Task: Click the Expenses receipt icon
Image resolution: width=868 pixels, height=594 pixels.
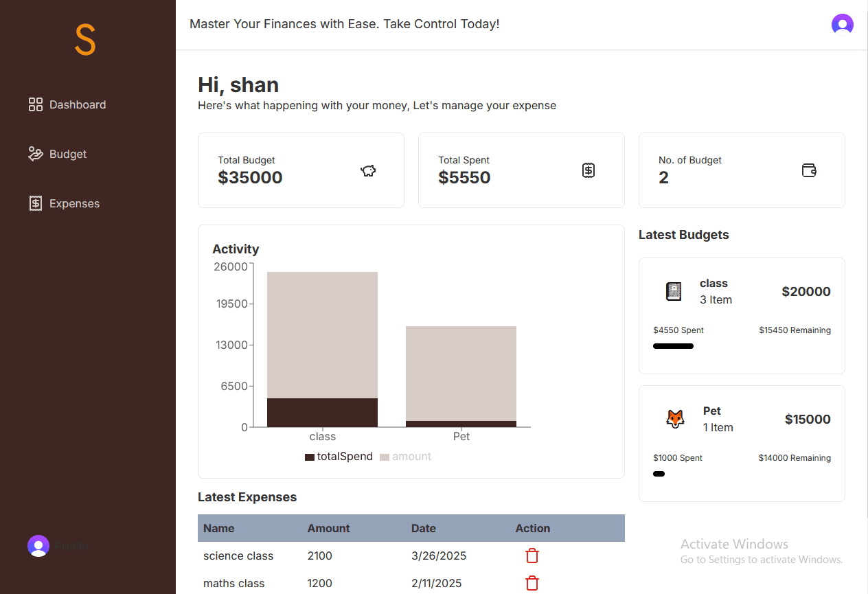Action: 36,203
